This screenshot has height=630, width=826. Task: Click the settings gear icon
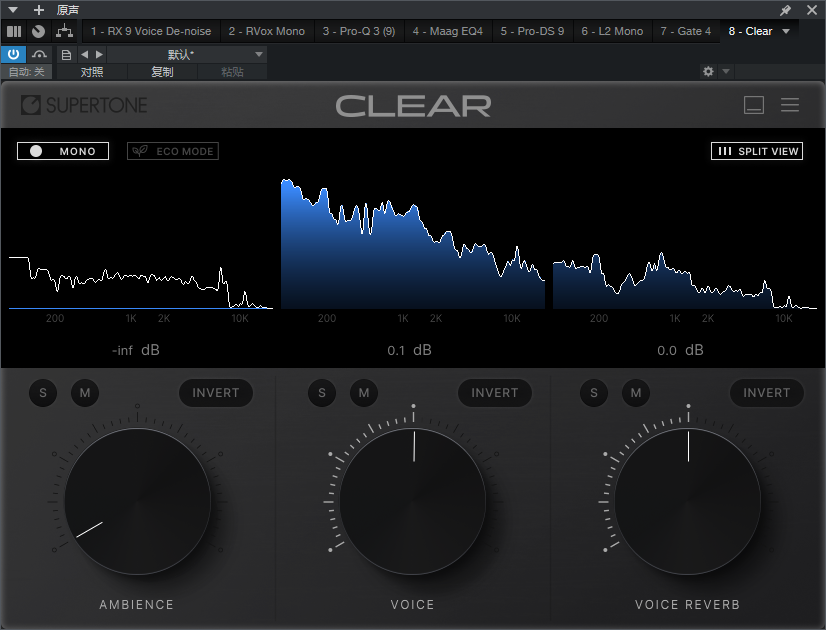[x=708, y=71]
